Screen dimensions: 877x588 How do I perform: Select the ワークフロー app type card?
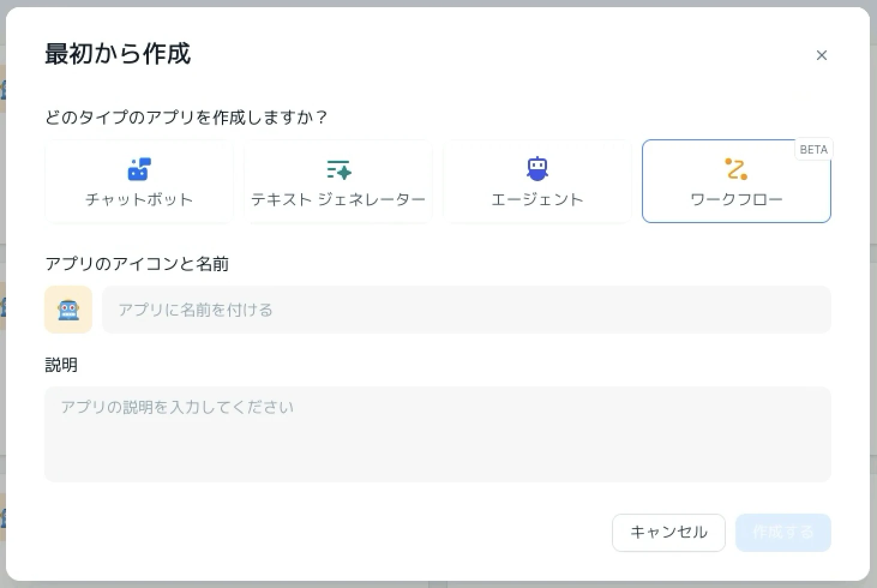click(x=736, y=181)
